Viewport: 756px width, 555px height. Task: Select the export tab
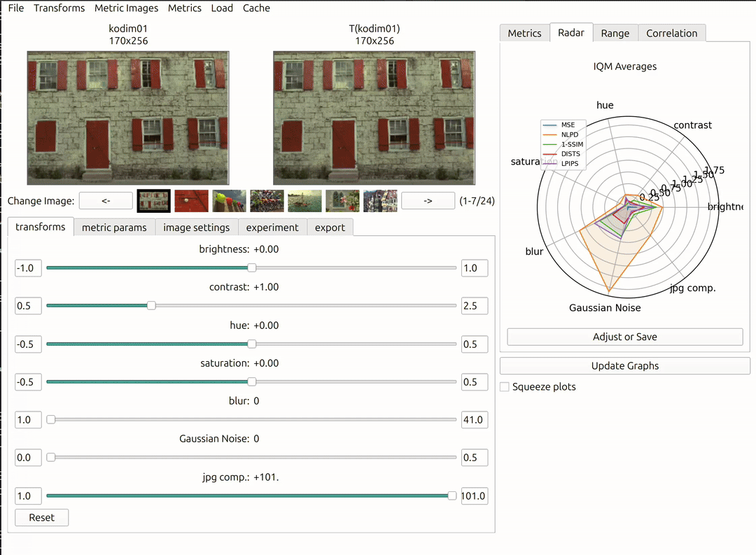click(x=330, y=227)
